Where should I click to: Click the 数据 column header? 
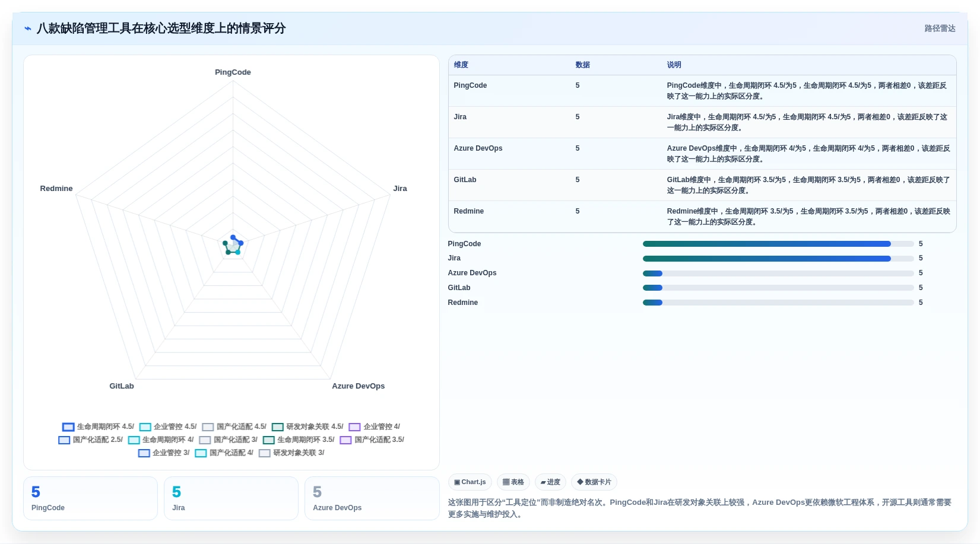pos(582,65)
